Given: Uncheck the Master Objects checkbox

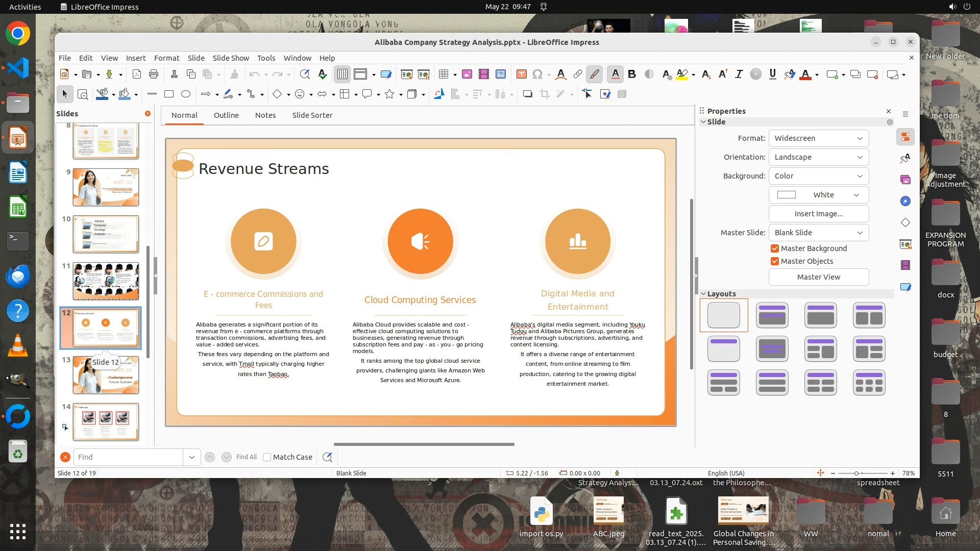Looking at the screenshot, I should tap(775, 261).
